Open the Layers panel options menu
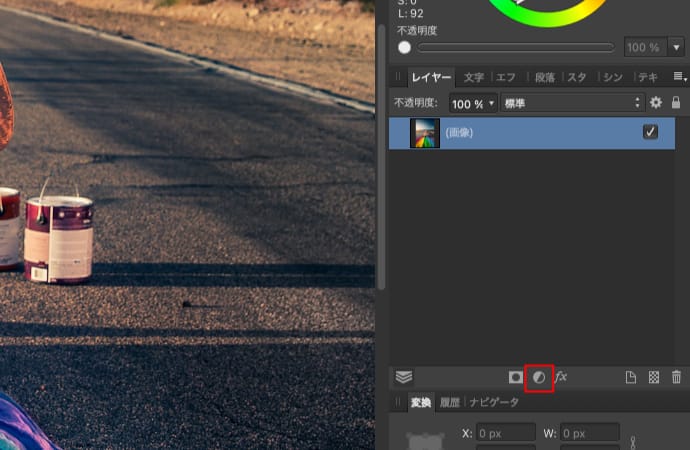The image size is (690, 450). click(x=679, y=77)
